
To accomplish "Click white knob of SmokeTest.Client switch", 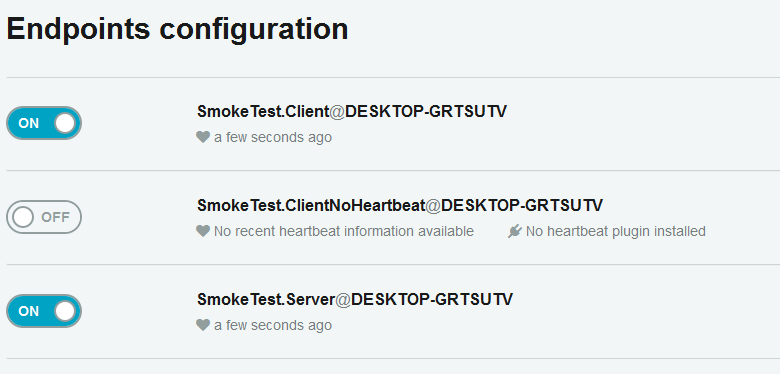I will click(65, 123).
